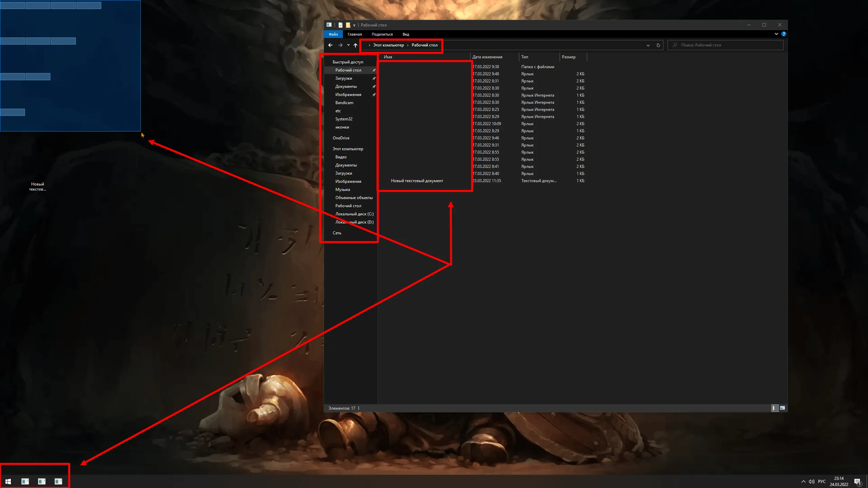Open the address bar history dropdown
The image size is (868, 488).
coord(648,45)
